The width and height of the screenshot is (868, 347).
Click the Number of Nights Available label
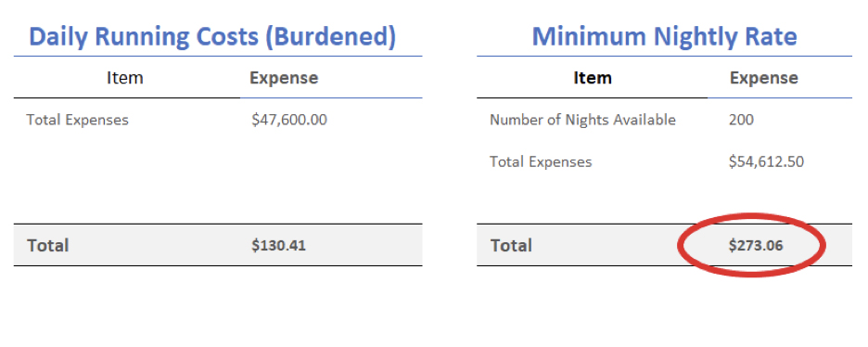(x=582, y=120)
